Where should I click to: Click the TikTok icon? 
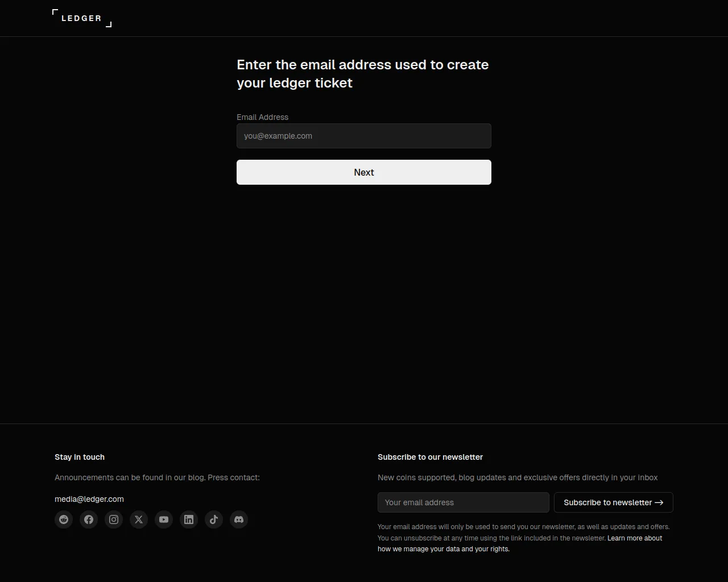coord(214,519)
